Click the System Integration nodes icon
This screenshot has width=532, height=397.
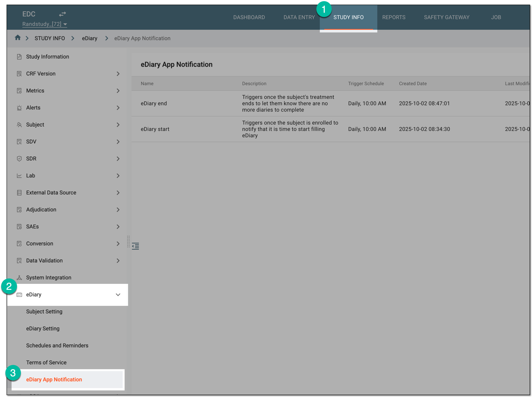click(19, 278)
